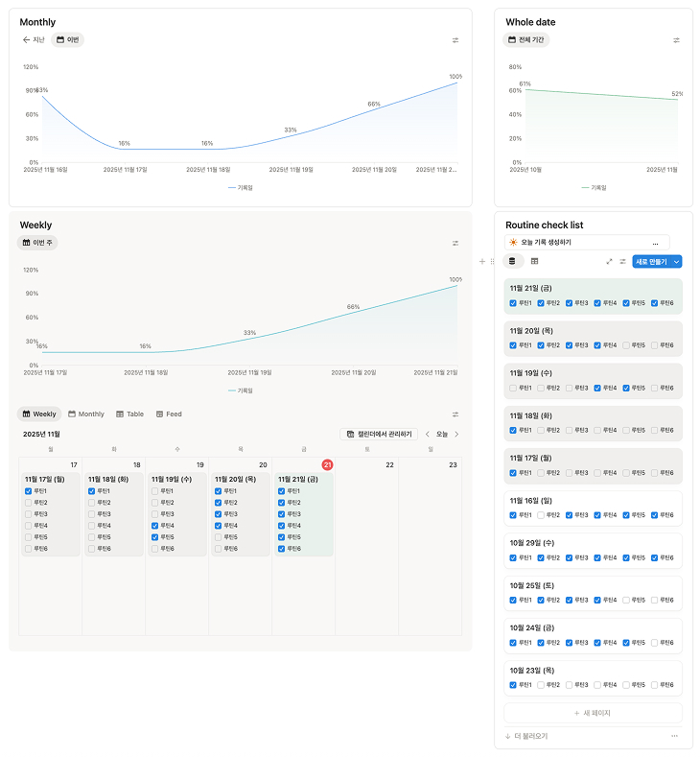Click 새 페이지 to add page
The width and height of the screenshot is (700, 757).
pyautogui.click(x=593, y=713)
